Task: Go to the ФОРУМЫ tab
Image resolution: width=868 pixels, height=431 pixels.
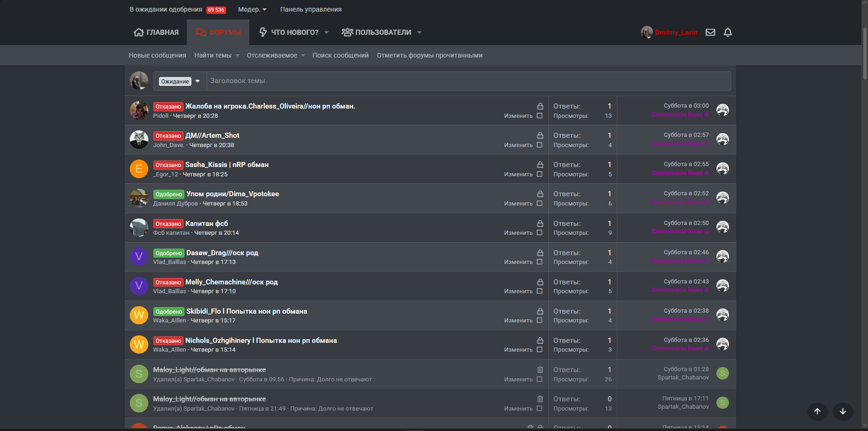Action: click(218, 32)
